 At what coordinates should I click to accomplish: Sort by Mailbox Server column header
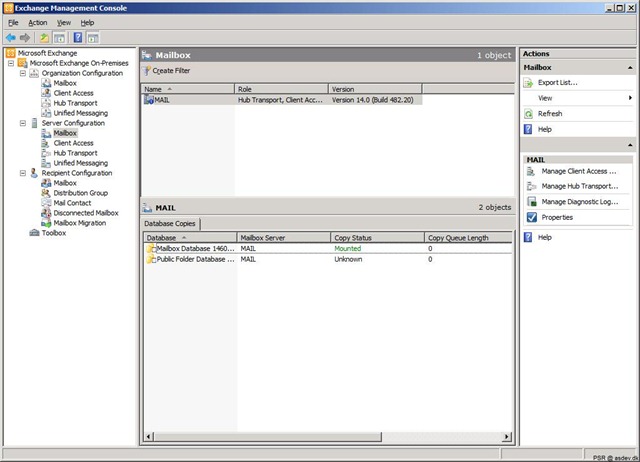click(x=284, y=238)
